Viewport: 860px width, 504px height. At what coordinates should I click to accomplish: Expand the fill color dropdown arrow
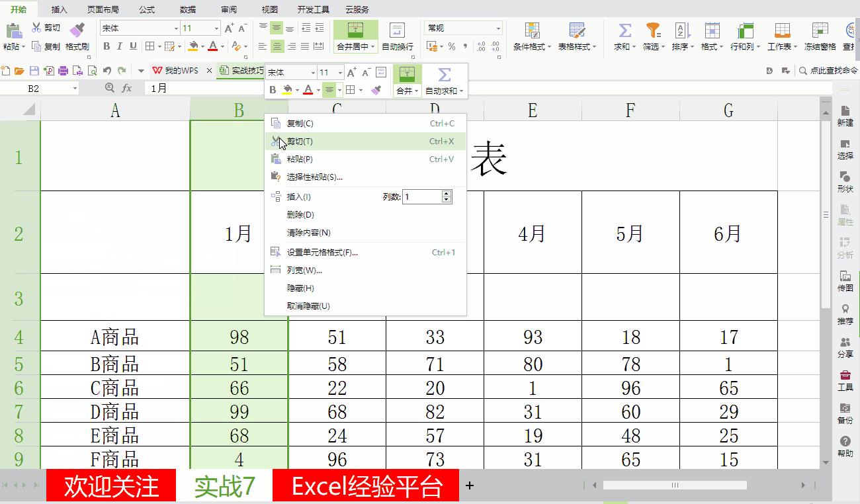[x=204, y=46]
